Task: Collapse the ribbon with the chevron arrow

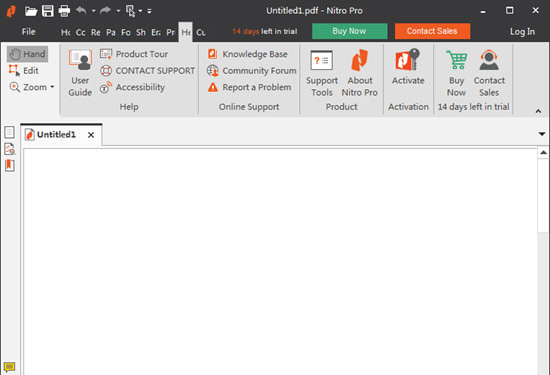Action: pyautogui.click(x=538, y=111)
